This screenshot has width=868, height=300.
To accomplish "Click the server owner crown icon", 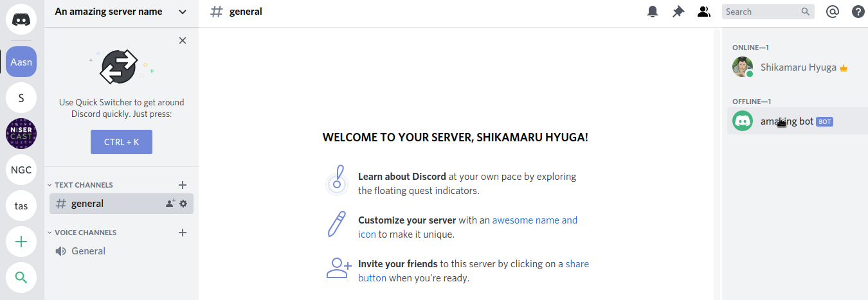I will point(844,67).
